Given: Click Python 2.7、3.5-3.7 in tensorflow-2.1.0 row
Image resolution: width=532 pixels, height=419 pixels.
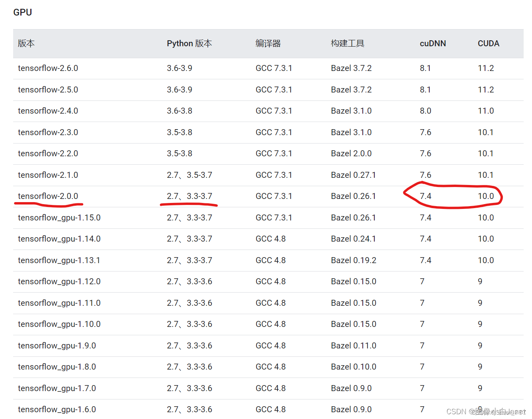Looking at the screenshot, I should click(190, 175).
